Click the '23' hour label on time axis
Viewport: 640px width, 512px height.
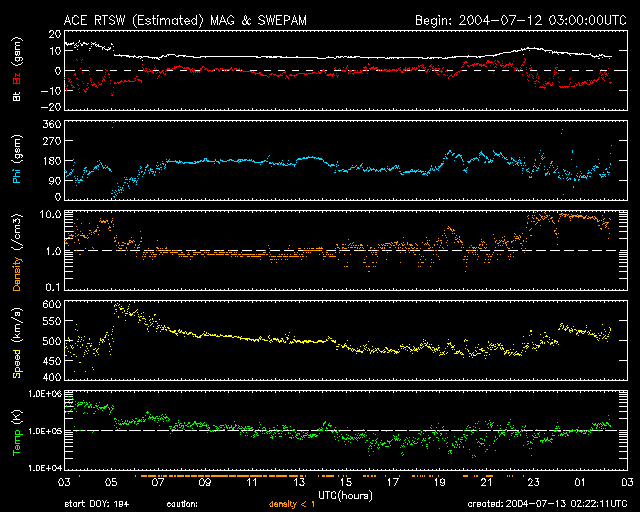pos(533,482)
